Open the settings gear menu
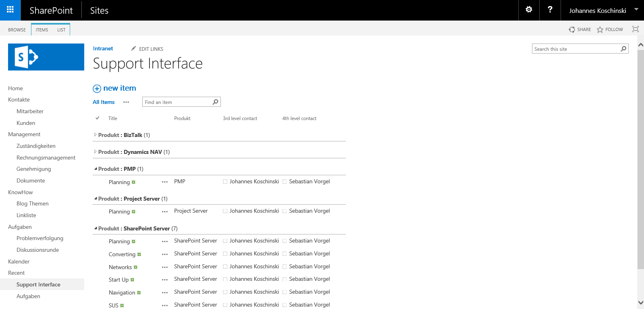The height and width of the screenshot is (309, 644). coord(529,10)
